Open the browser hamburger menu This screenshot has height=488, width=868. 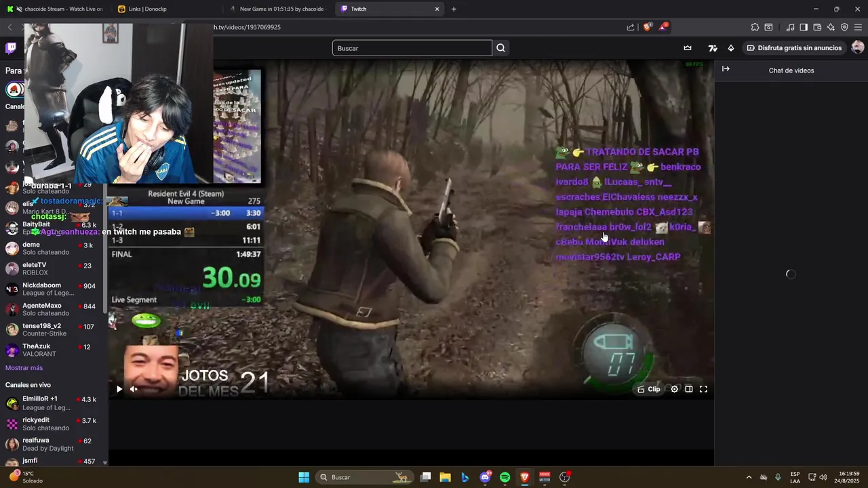pyautogui.click(x=858, y=27)
